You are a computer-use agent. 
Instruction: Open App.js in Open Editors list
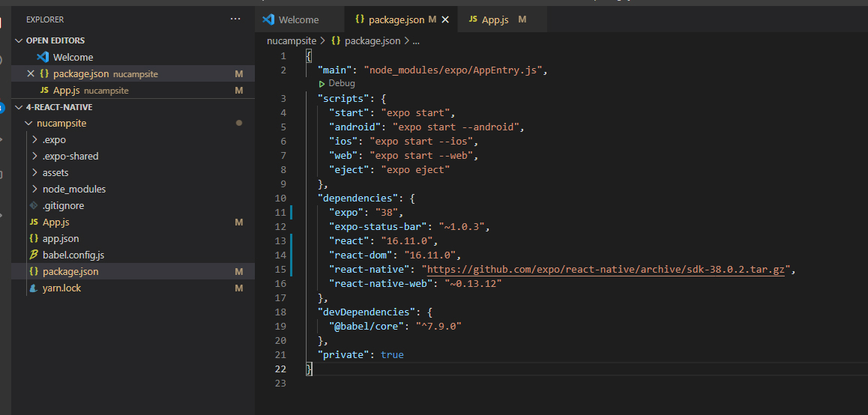point(67,90)
